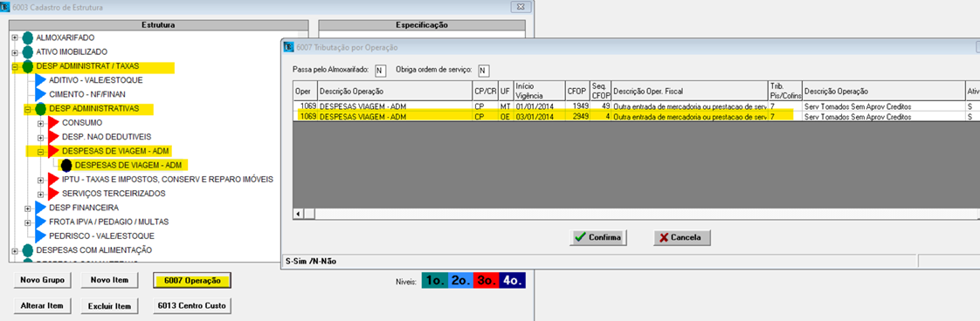The width and height of the screenshot is (980, 321).
Task: Click the date cell 03/01/2014
Action: pos(539,116)
